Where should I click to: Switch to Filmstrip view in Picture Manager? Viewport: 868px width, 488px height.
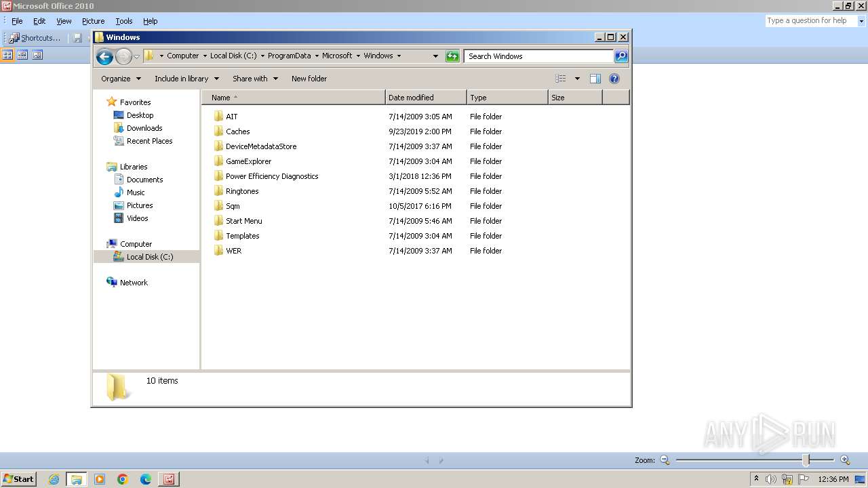(22, 55)
